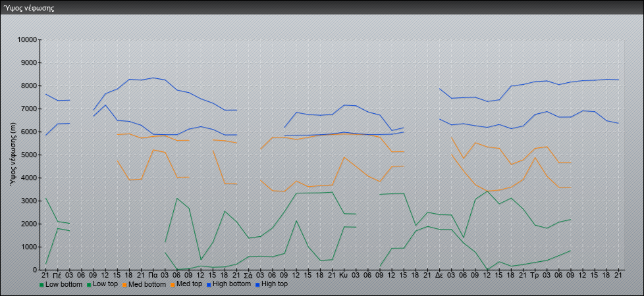Click the 5000 value on the y-axis

(x=28, y=155)
